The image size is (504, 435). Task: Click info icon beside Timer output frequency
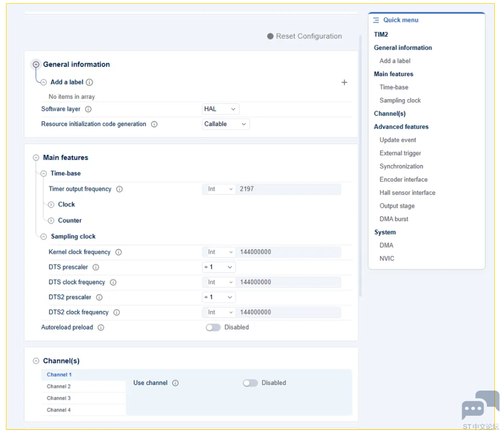[x=119, y=189]
